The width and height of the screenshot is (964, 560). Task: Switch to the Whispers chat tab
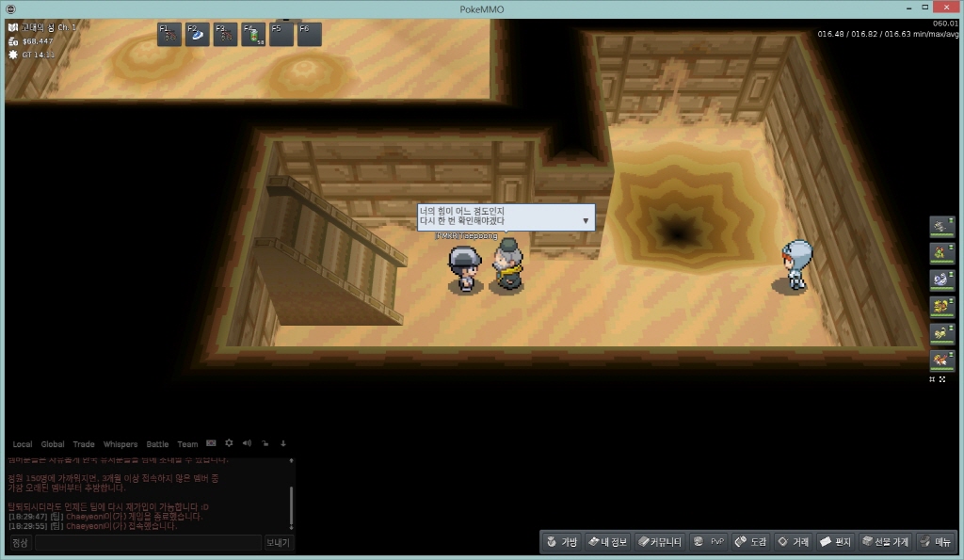[120, 444]
